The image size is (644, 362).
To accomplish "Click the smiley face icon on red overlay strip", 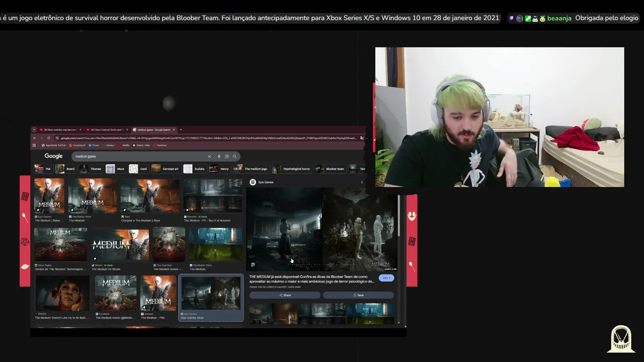I will click(412, 216).
